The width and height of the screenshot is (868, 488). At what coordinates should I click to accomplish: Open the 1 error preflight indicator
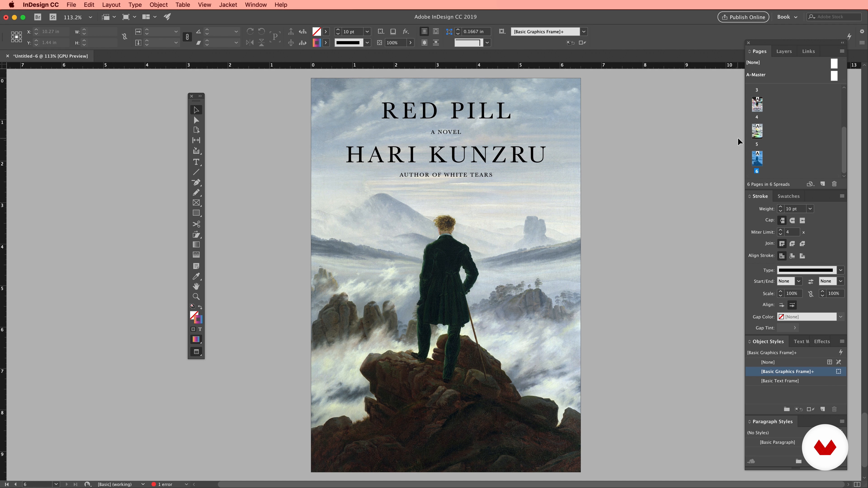(165, 484)
